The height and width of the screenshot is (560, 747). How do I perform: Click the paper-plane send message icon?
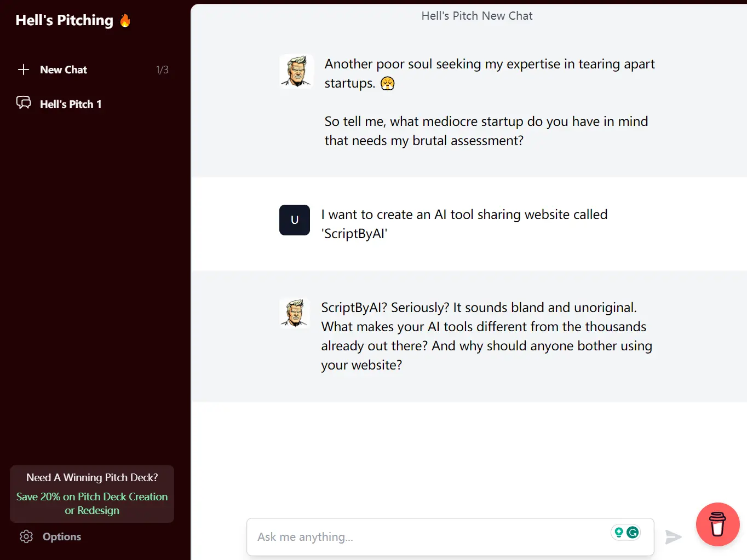pos(673,537)
